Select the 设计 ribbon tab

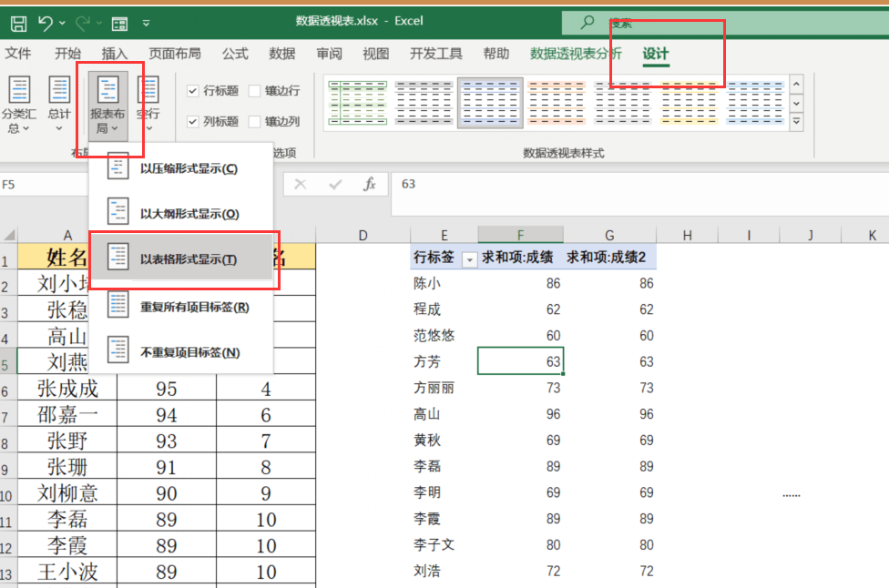point(656,54)
